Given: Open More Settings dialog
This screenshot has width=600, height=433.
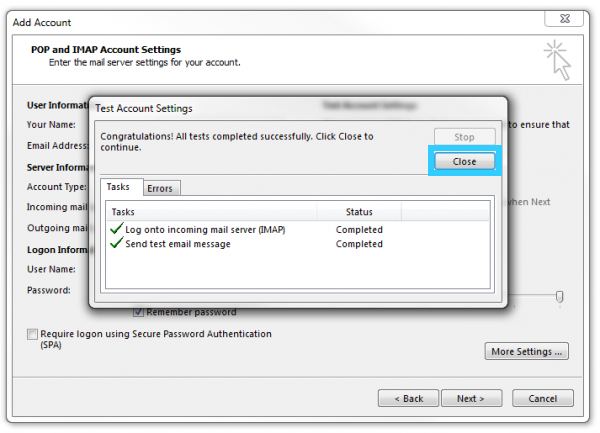Looking at the screenshot, I should pos(528,351).
